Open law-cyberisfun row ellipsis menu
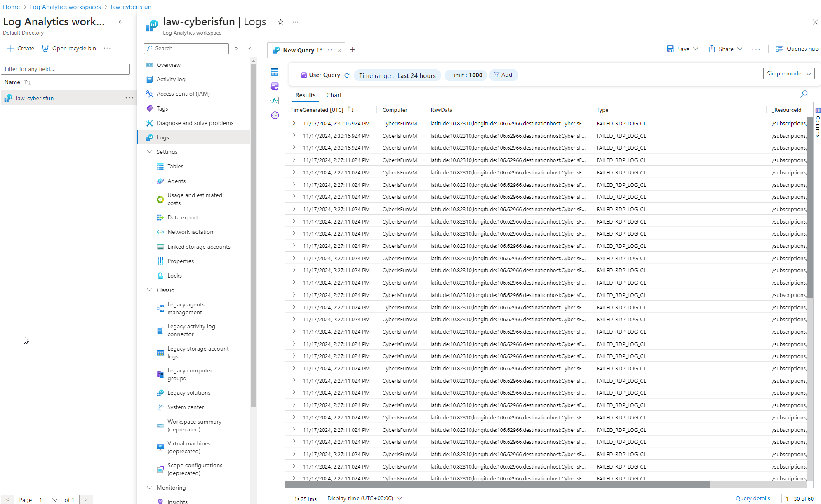Screen dimensions: 821x504 coord(129,98)
